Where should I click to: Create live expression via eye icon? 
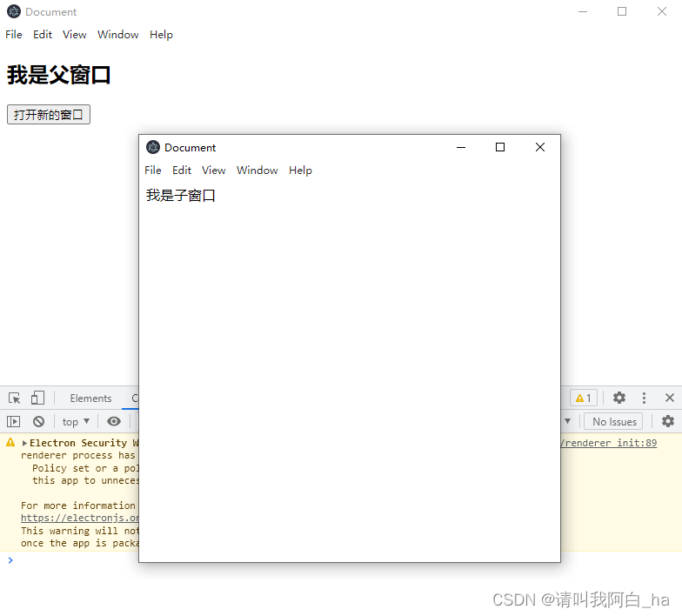tap(114, 422)
